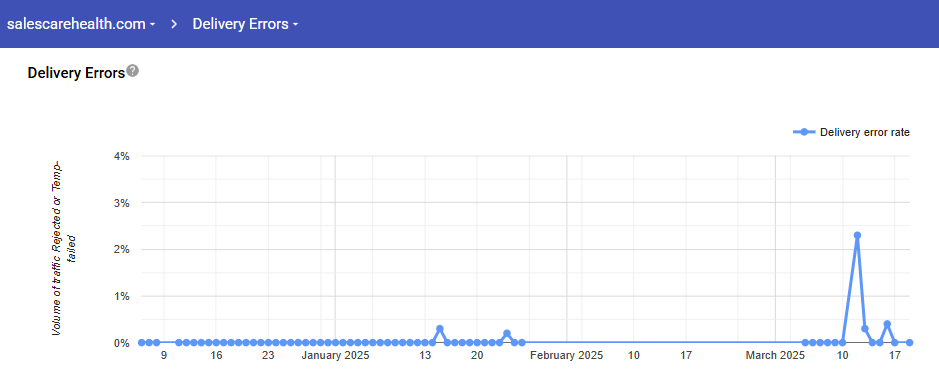Expand the salescarehealth.com domain dropdown

tap(81, 24)
